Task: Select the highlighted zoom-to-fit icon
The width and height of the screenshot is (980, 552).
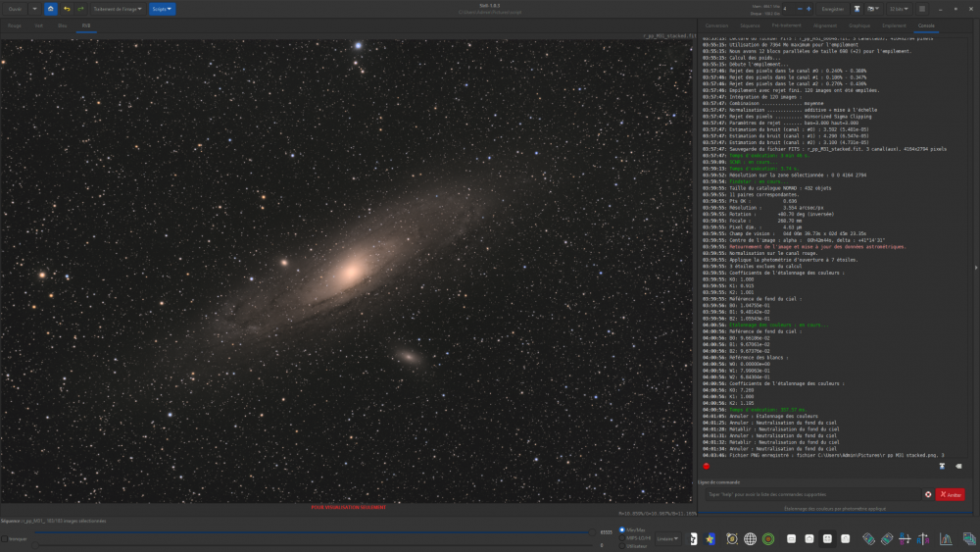Action: pos(827,539)
